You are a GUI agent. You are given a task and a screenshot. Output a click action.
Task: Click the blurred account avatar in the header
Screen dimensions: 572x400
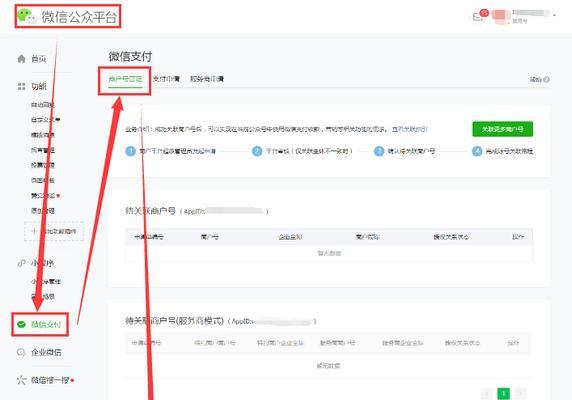pos(501,17)
